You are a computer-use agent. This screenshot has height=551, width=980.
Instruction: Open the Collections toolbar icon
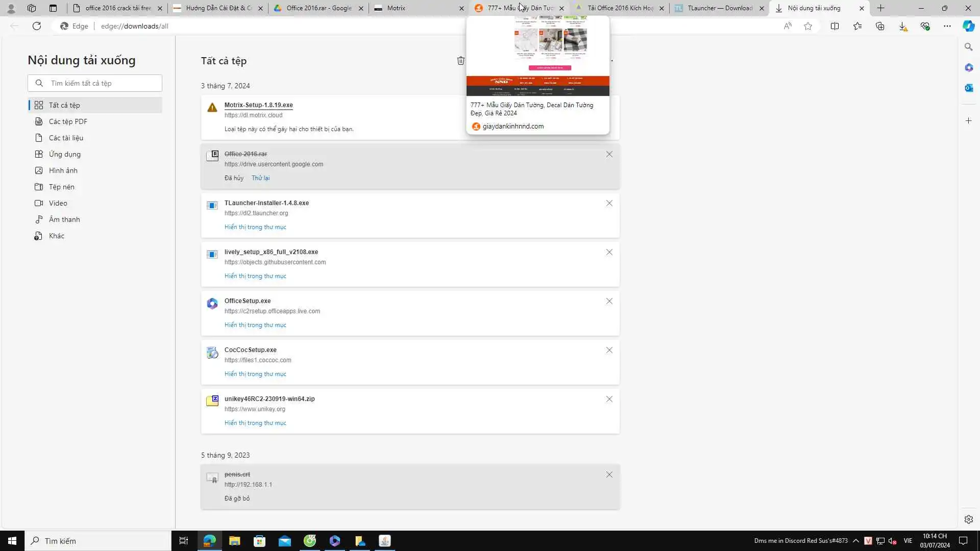[880, 27]
